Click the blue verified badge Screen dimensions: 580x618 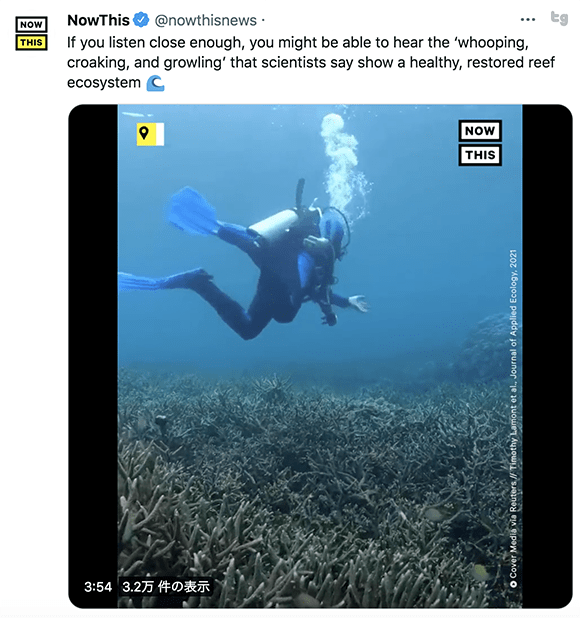click(141, 20)
